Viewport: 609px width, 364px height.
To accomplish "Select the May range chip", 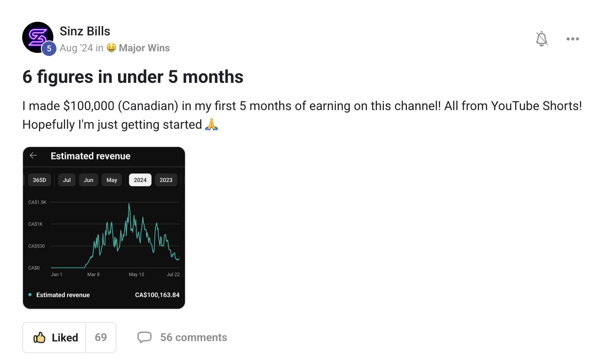I will click(x=112, y=180).
